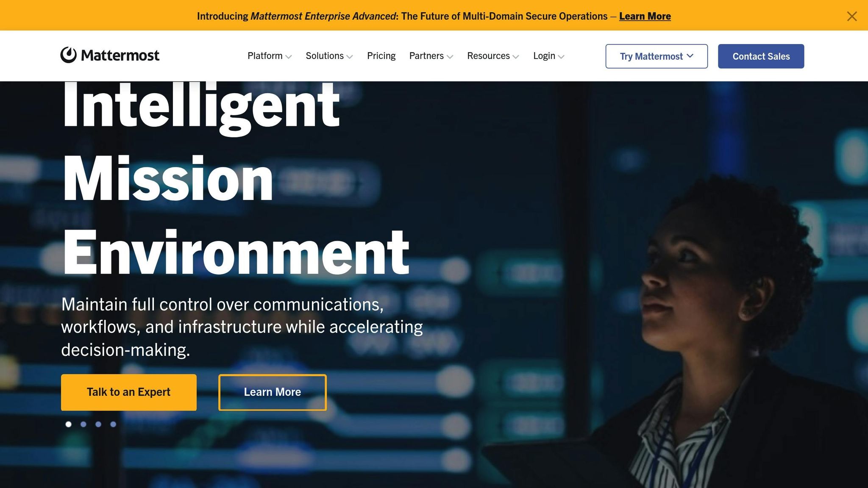Expand the Platform chevron
Image resolution: width=868 pixels, height=488 pixels.
(289, 57)
